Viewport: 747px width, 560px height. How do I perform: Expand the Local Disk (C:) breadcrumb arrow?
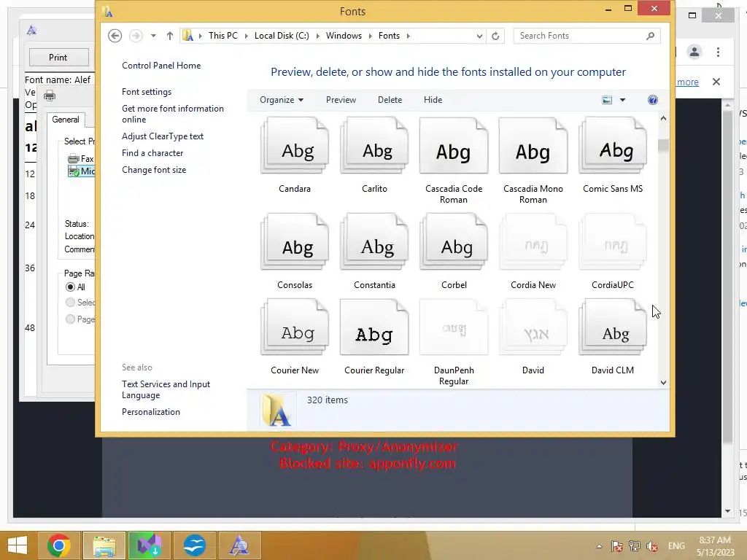(x=318, y=36)
